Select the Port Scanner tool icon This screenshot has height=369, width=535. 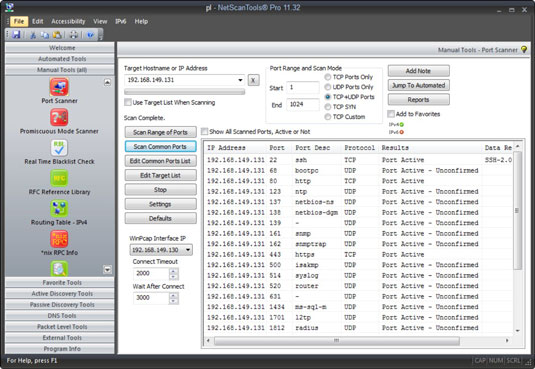tap(59, 87)
